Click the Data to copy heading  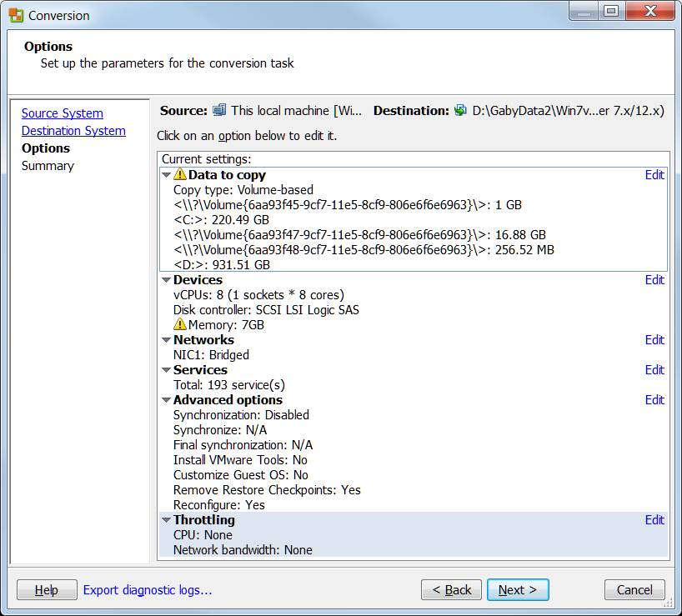pyautogui.click(x=227, y=175)
